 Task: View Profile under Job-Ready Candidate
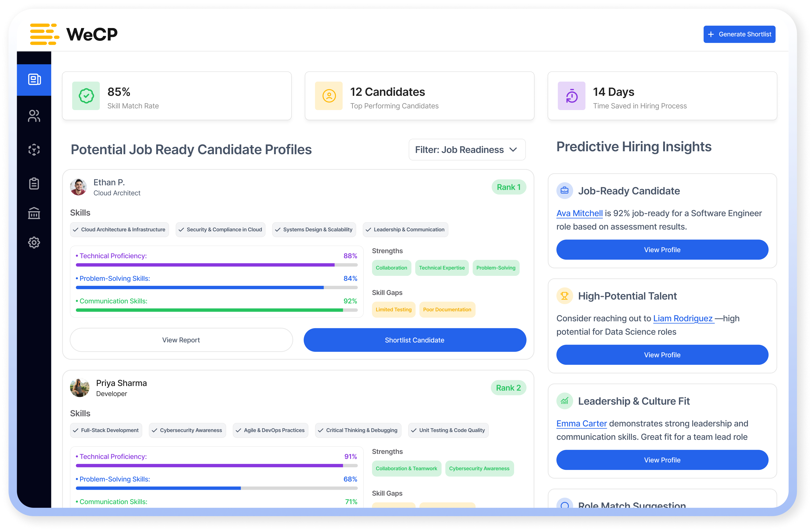coord(662,250)
